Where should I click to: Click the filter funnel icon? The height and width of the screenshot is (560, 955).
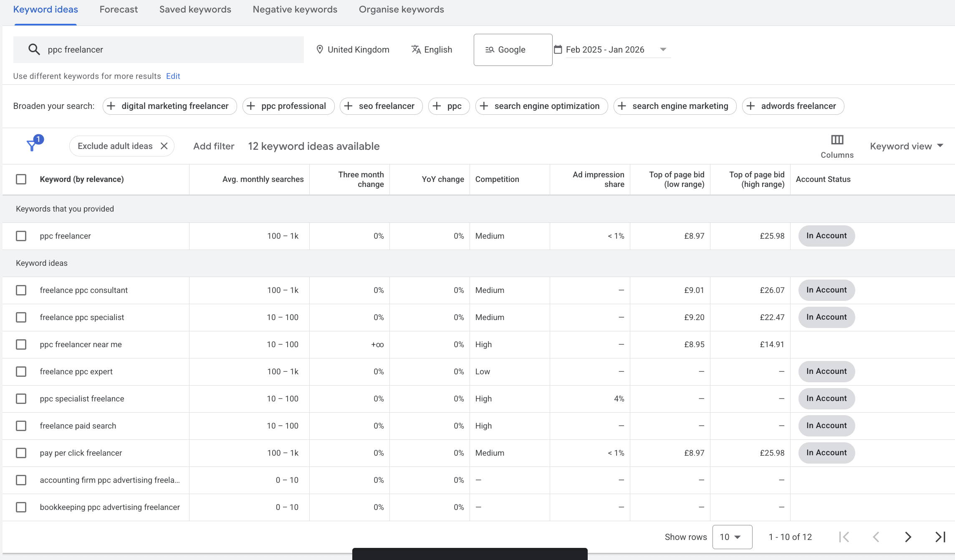[x=33, y=146]
